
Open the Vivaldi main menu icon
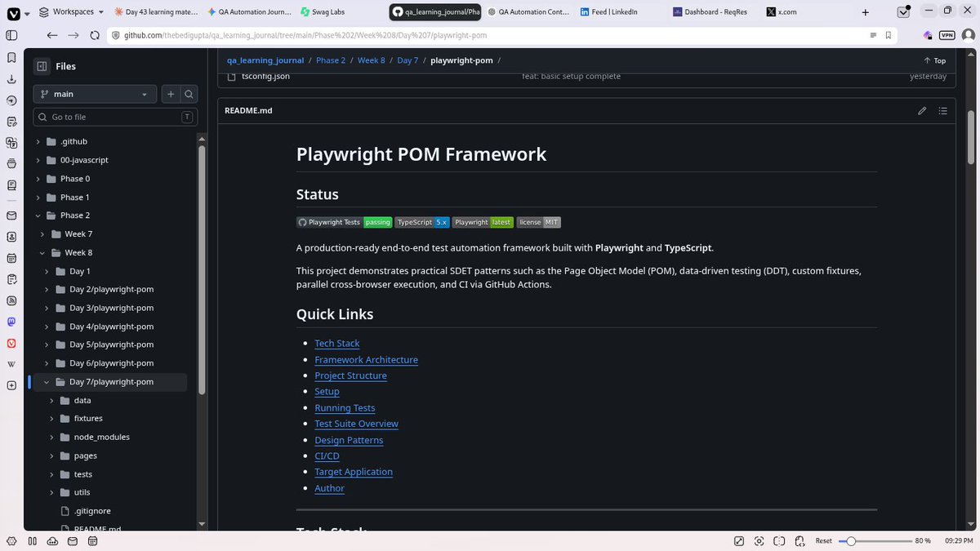click(13, 12)
